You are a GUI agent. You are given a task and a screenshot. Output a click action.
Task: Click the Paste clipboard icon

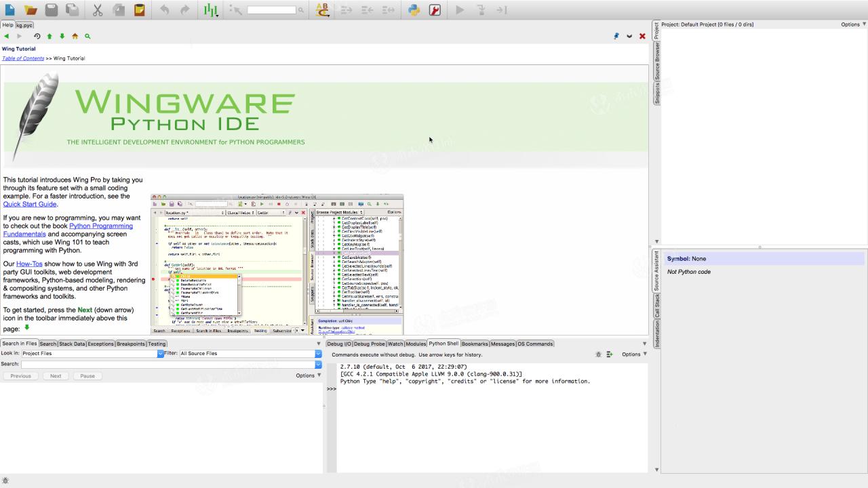139,10
